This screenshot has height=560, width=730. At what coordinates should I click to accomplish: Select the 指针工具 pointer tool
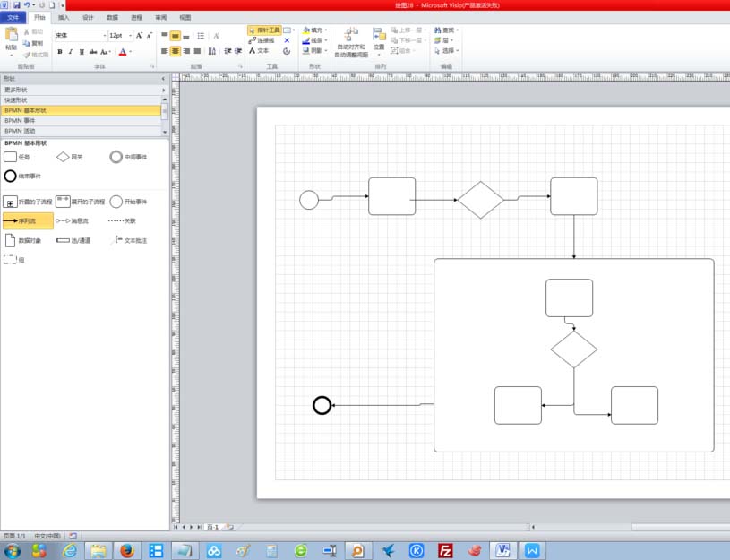pos(264,30)
